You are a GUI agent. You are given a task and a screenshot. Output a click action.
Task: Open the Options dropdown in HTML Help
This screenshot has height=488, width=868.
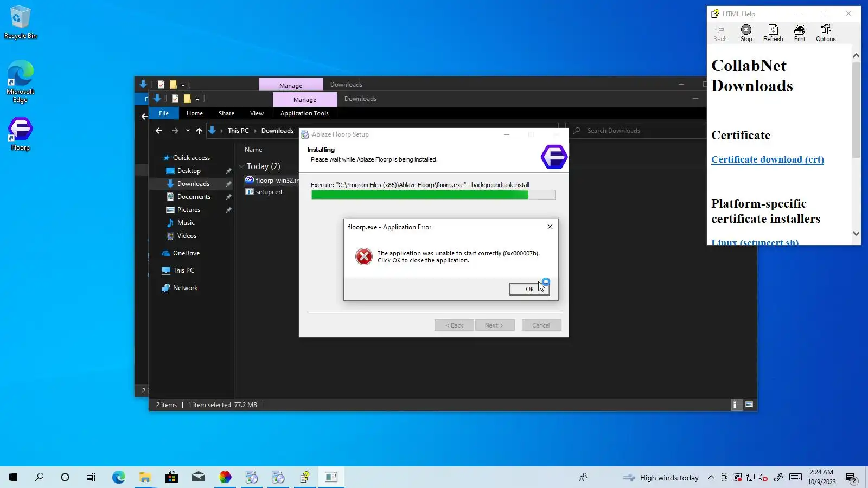826,33
